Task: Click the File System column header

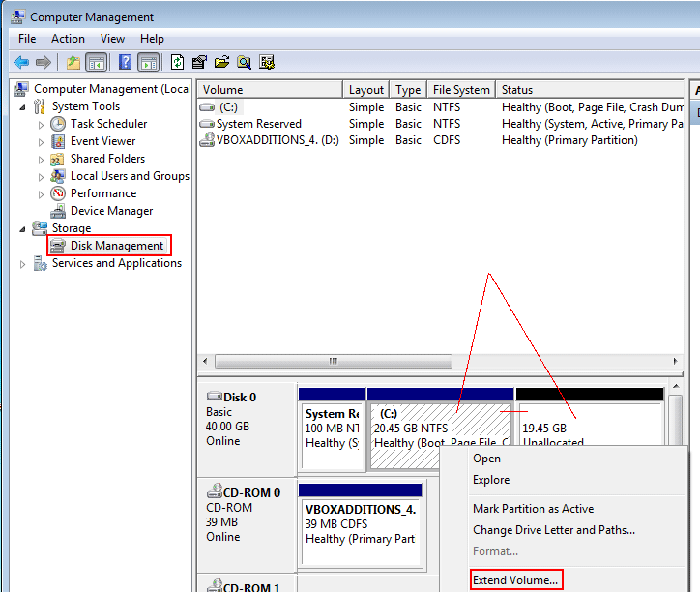Action: tap(461, 89)
